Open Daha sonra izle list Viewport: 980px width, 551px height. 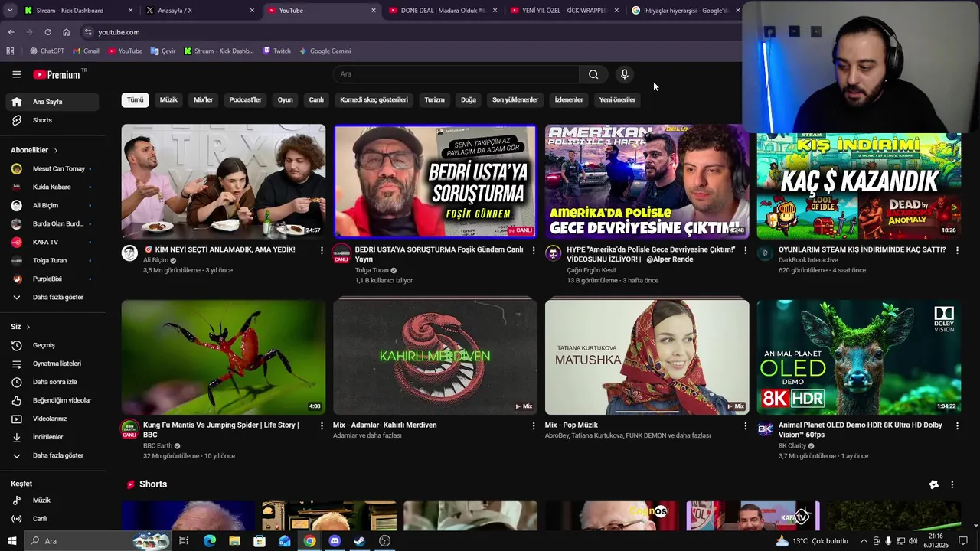[52, 382]
